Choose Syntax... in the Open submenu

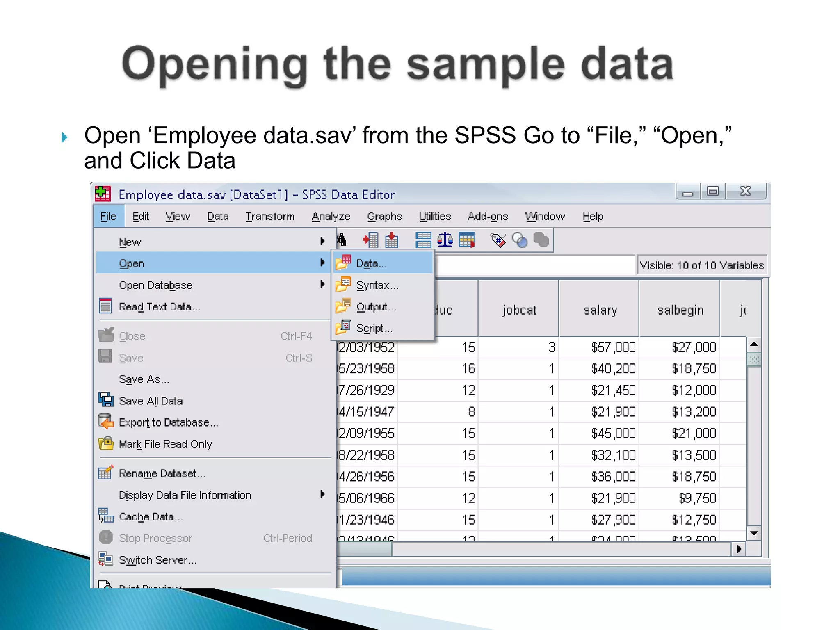(x=383, y=285)
